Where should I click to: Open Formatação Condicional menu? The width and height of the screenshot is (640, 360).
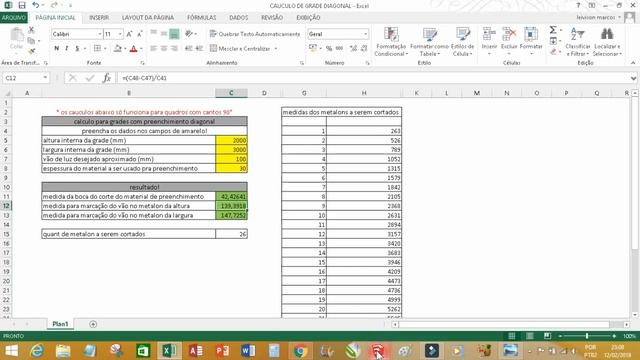point(391,42)
